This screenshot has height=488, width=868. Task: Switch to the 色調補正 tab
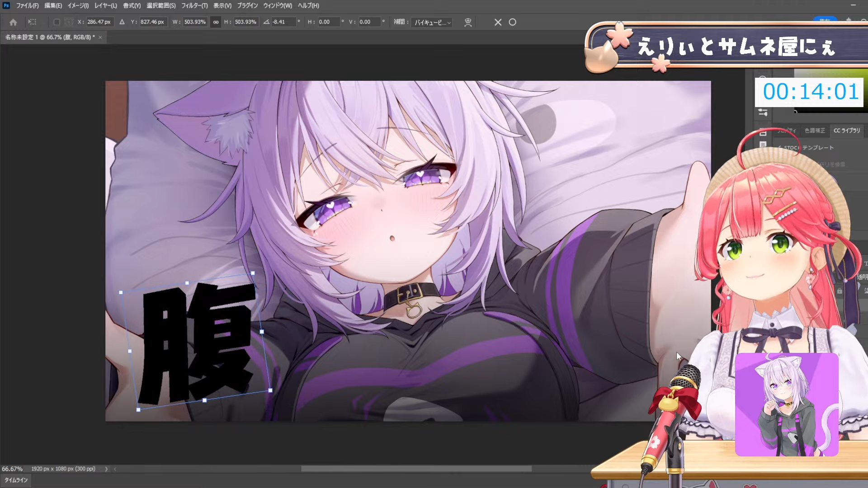click(x=815, y=131)
